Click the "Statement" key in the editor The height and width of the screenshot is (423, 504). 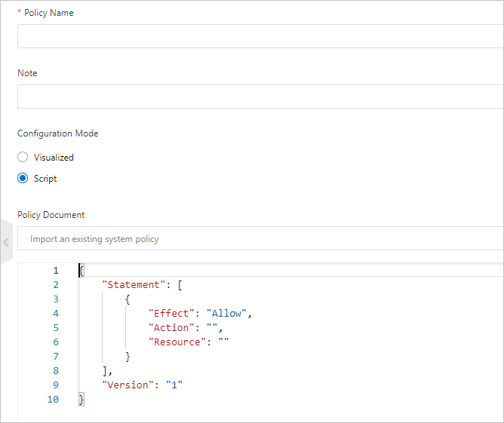click(x=134, y=285)
